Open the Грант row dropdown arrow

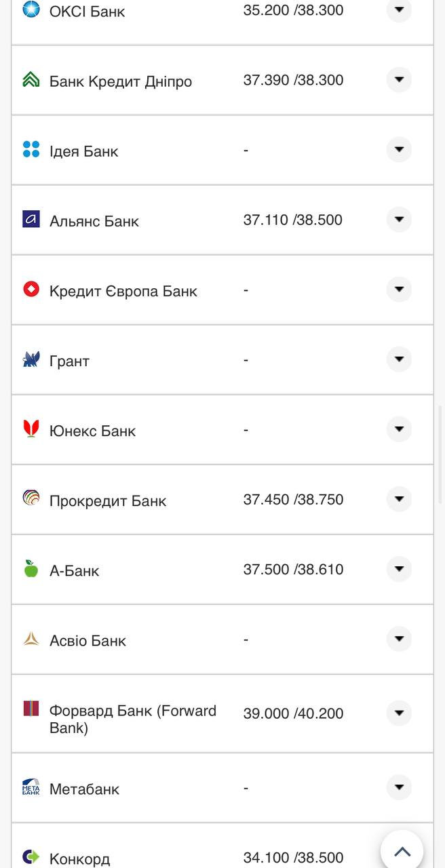point(399,359)
